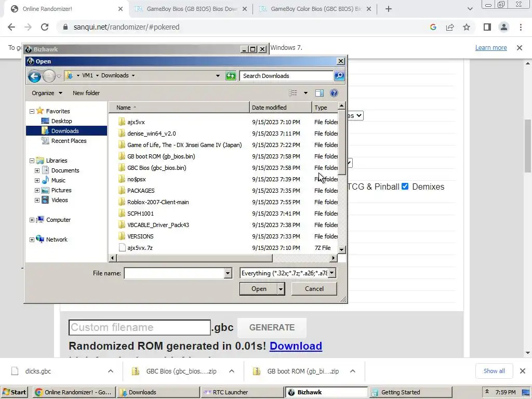Click the Download link for the randomized ROM

[x=296, y=346]
